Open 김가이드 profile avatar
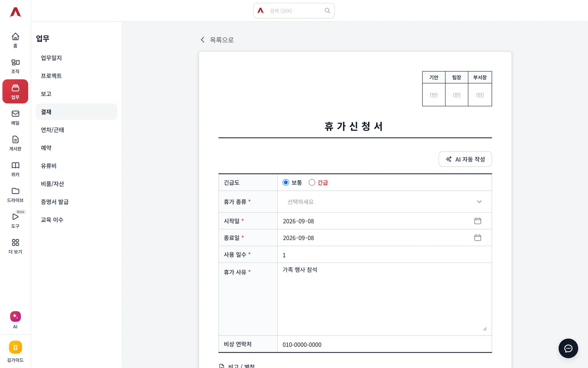The image size is (588, 368). click(15, 347)
